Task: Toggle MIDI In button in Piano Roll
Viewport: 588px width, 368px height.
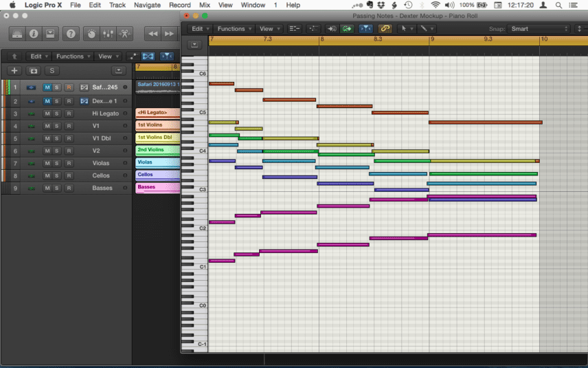Action: coord(332,28)
